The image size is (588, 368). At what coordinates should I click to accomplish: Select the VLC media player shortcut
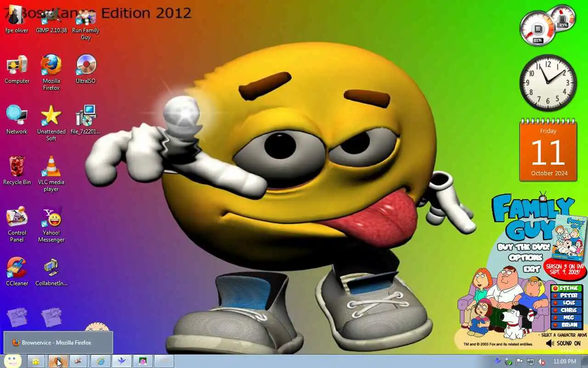pos(51,174)
